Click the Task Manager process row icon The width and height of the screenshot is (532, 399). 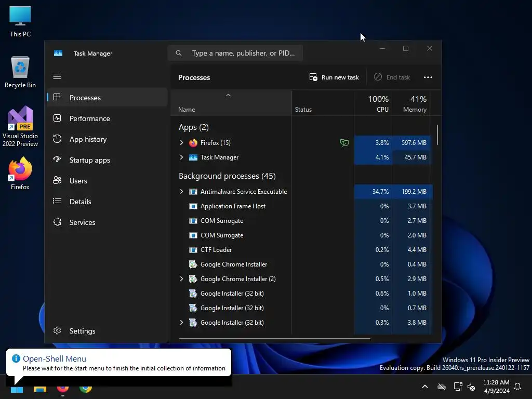point(193,157)
